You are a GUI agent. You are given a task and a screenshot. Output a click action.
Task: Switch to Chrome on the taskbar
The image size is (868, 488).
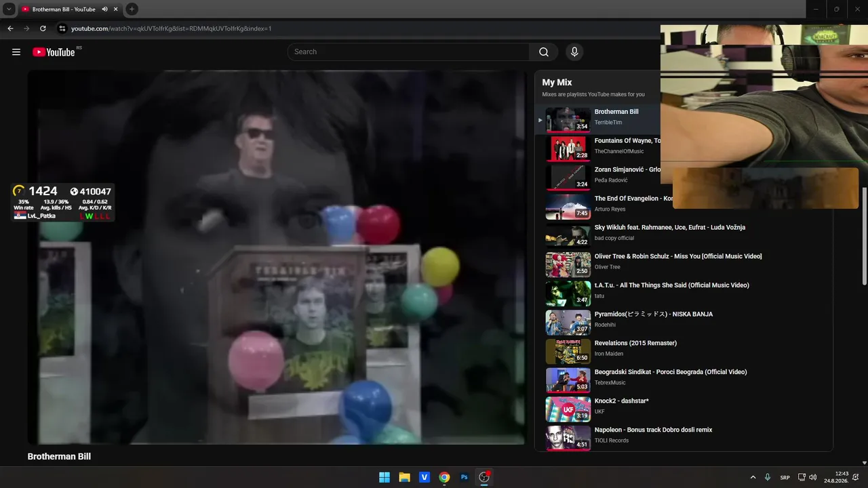pos(444,477)
